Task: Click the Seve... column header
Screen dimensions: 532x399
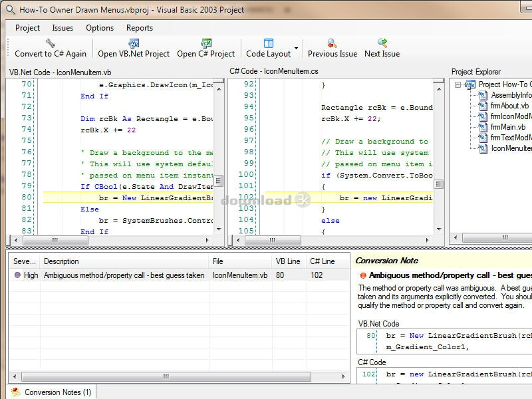Action: [x=24, y=261]
